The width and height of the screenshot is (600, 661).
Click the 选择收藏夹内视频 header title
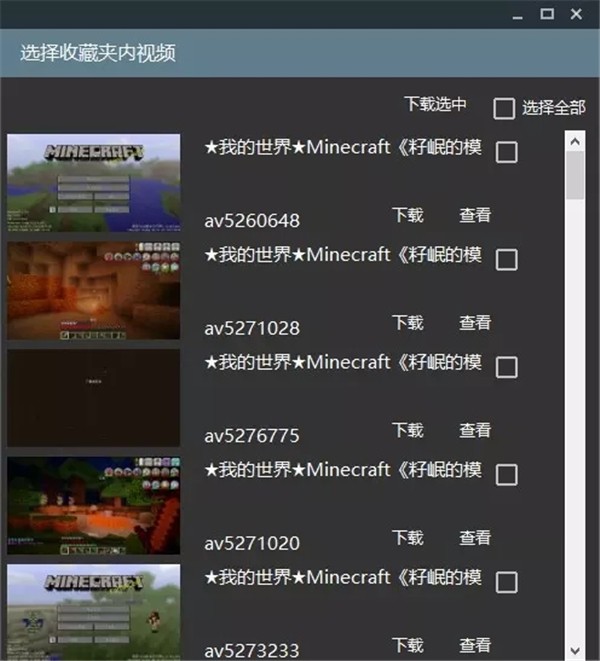point(98,53)
